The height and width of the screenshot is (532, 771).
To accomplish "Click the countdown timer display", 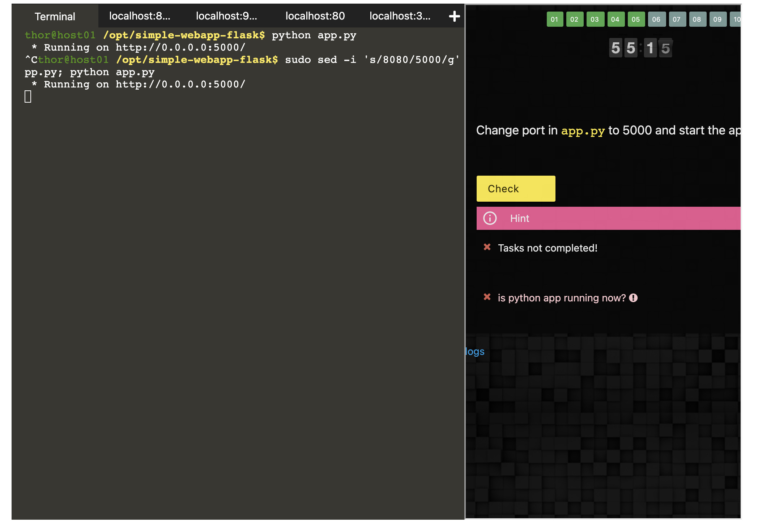I will (x=640, y=48).
